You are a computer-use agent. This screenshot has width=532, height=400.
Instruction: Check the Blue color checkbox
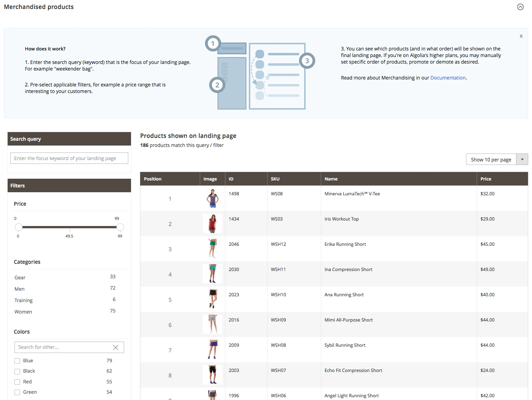17,361
